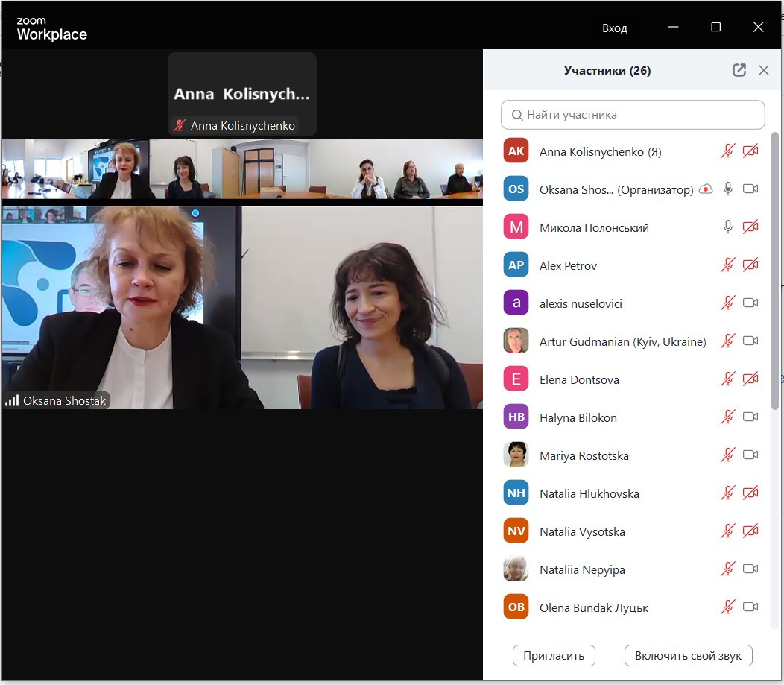The height and width of the screenshot is (685, 784).
Task: Click Микола Полонський's disabled camera icon
Action: (750, 227)
